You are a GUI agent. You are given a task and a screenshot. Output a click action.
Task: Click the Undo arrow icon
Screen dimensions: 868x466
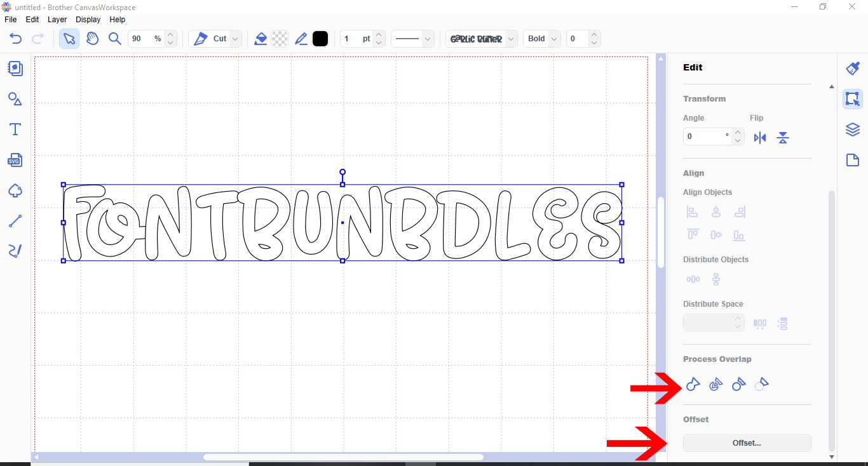coord(15,39)
